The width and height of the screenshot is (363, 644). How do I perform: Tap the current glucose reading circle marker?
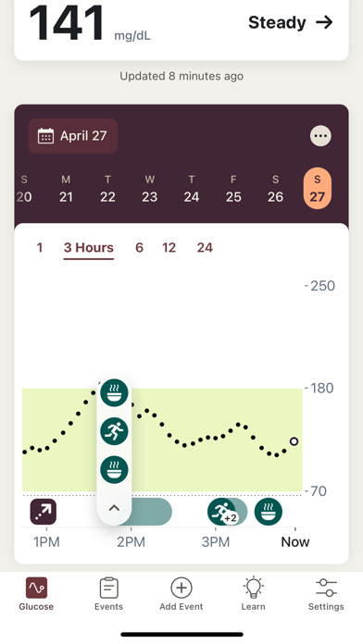pyautogui.click(x=294, y=441)
